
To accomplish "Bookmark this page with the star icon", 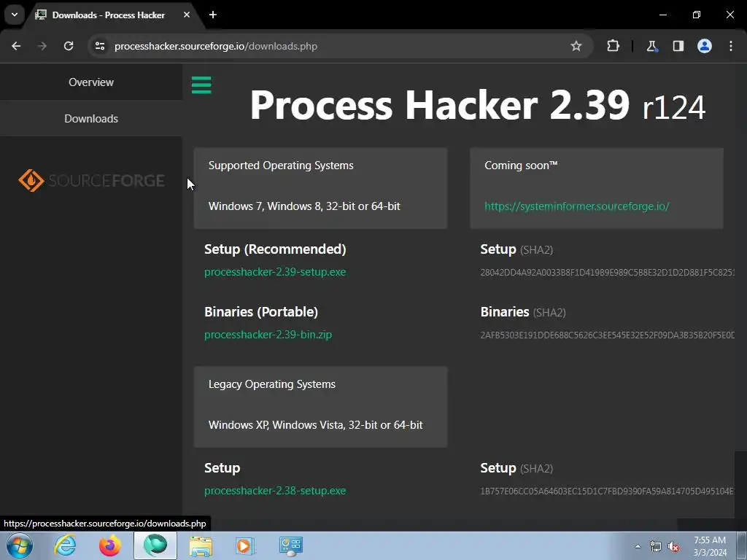I will click(576, 46).
